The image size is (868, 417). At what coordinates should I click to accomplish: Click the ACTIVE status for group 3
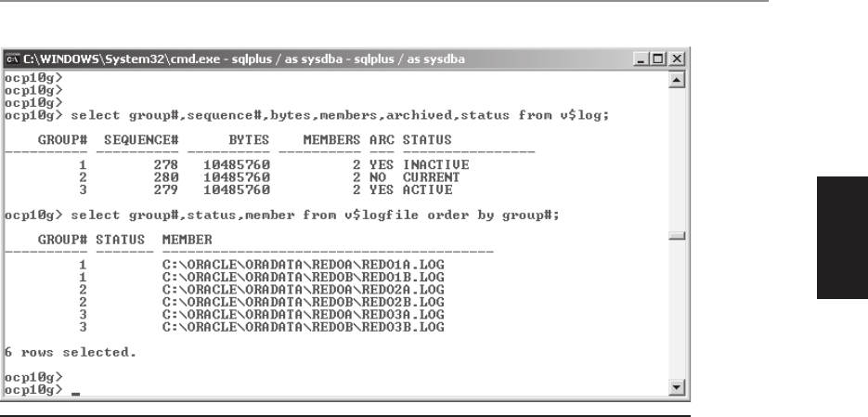pyautogui.click(x=427, y=190)
